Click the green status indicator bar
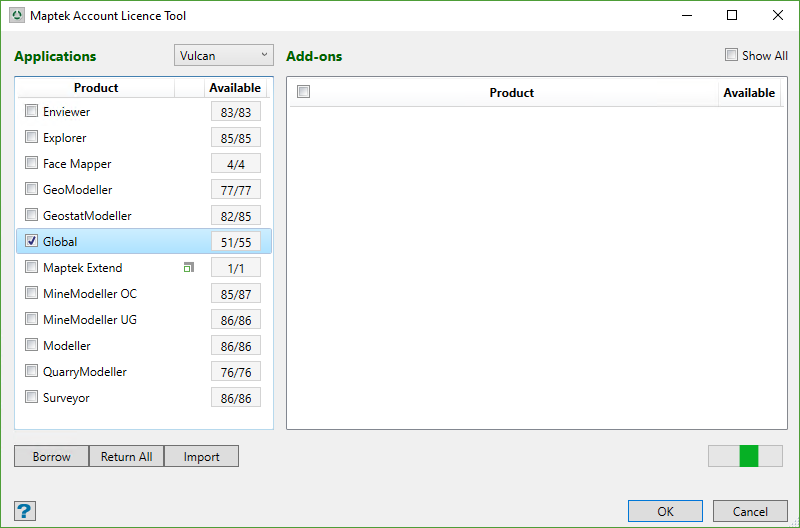This screenshot has height=528, width=800. tap(749, 456)
